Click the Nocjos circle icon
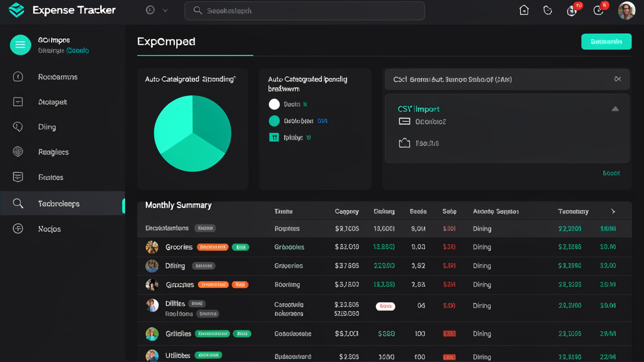This screenshot has height=362, width=644. [x=18, y=229]
